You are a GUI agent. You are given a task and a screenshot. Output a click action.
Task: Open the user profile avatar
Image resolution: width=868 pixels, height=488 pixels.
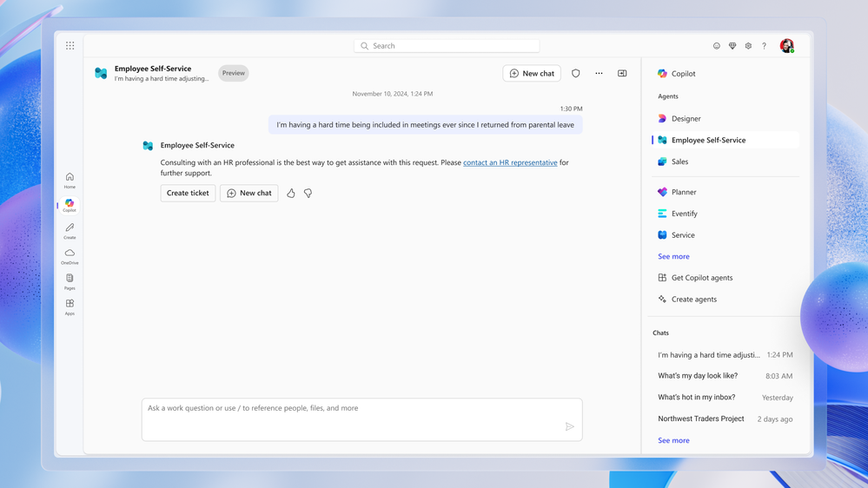tap(786, 46)
